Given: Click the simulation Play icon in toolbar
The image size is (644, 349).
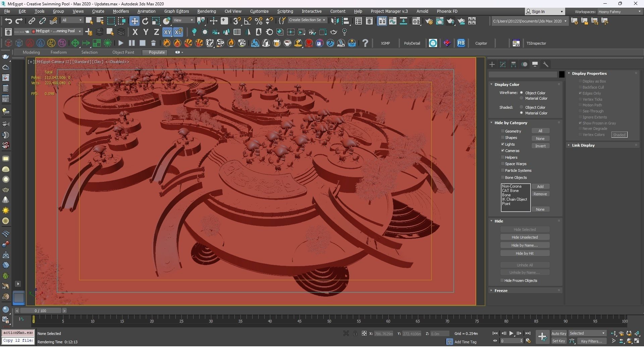Looking at the screenshot, I should (121, 43).
